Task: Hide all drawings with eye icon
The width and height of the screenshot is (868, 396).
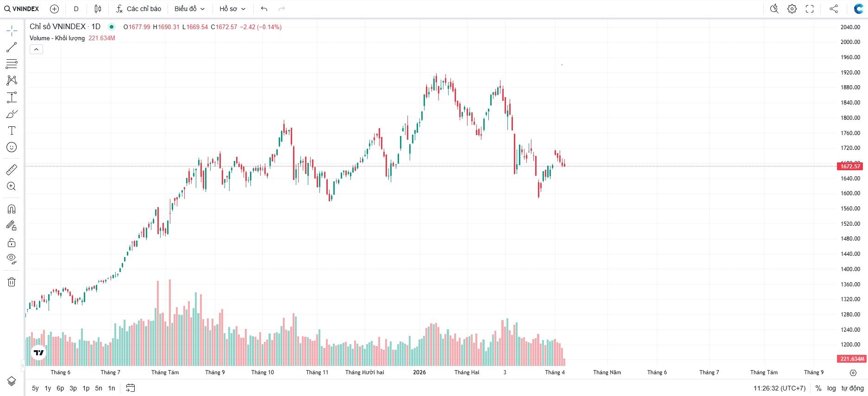Action: coord(12,258)
